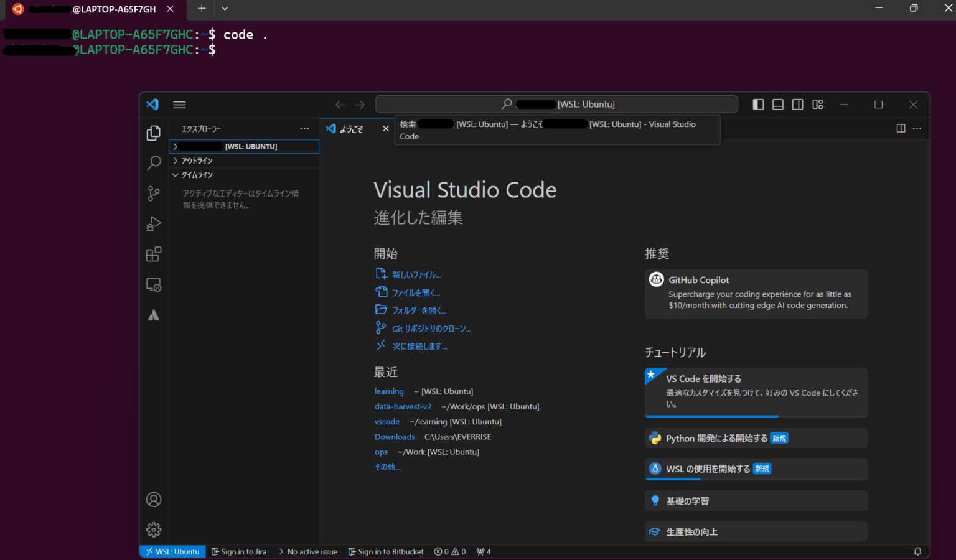
Task: Open the Customize Layout icon
Action: coord(818,105)
